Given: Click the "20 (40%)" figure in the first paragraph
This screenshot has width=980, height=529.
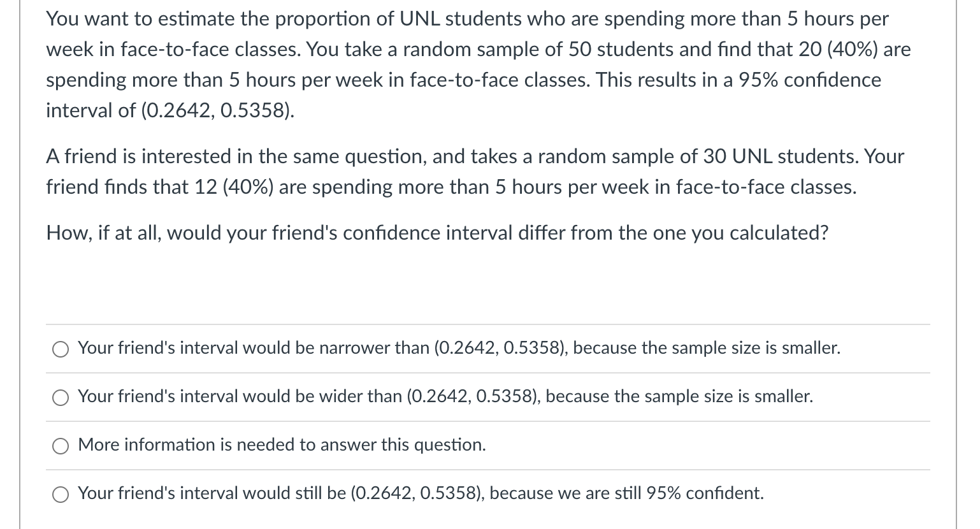Looking at the screenshot, I should coord(838,50).
